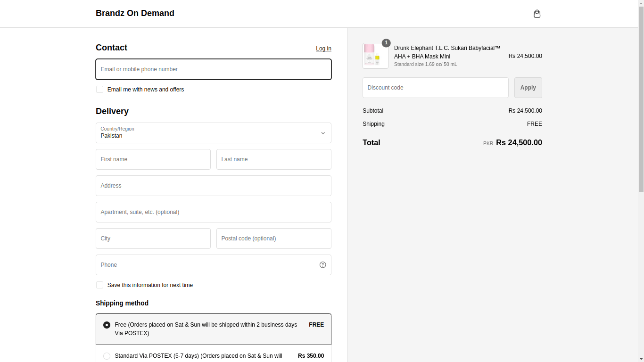Click the Log in link
Viewport: 644px width, 362px height.
(323, 49)
